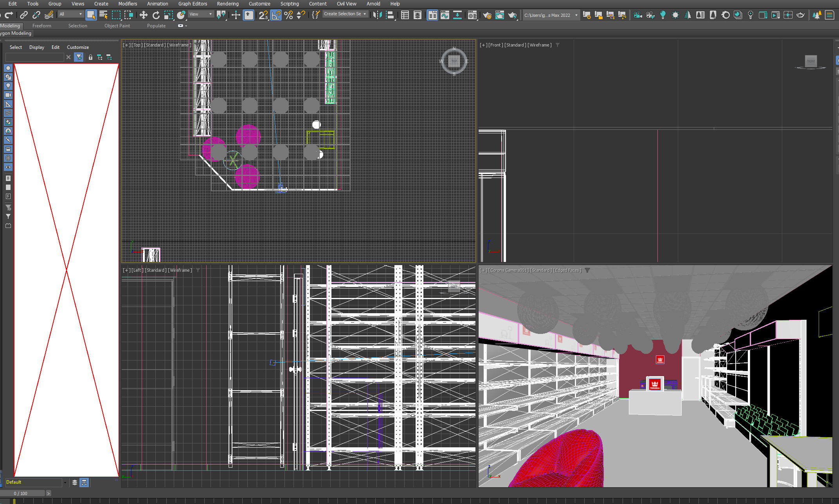Open the Material Editor
Screen dimensions: 839x504
click(472, 15)
